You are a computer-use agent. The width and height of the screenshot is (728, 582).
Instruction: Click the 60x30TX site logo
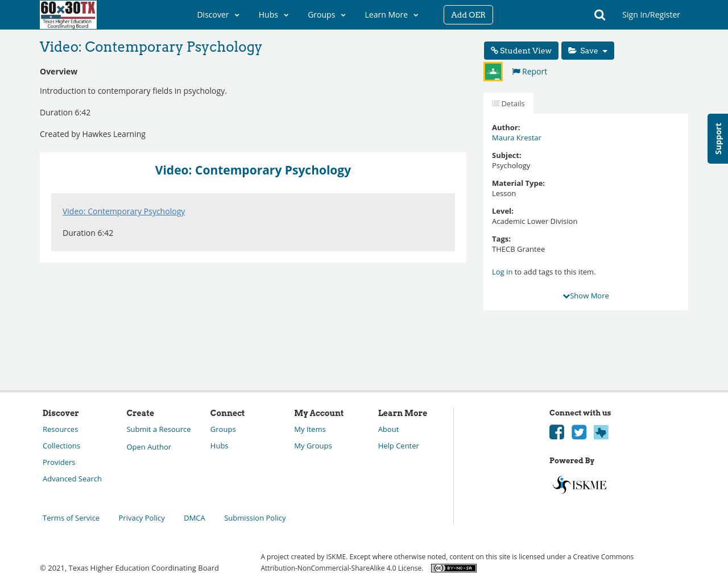(68, 15)
